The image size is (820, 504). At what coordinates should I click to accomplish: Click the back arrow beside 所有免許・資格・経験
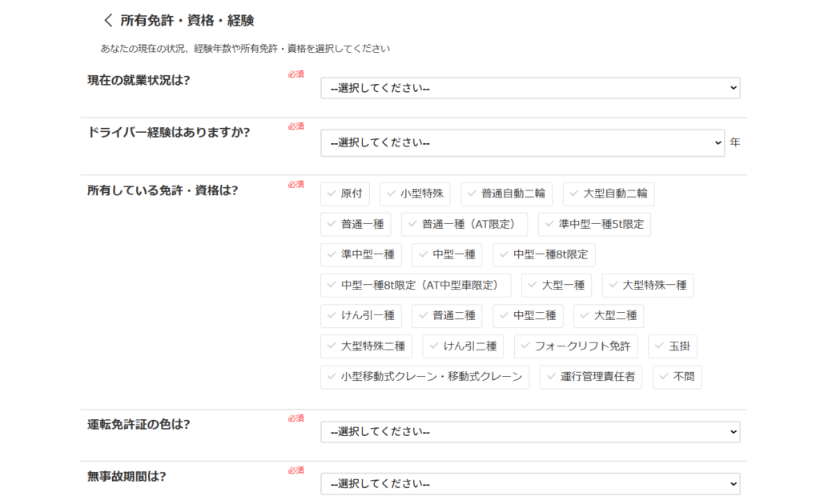[109, 21]
